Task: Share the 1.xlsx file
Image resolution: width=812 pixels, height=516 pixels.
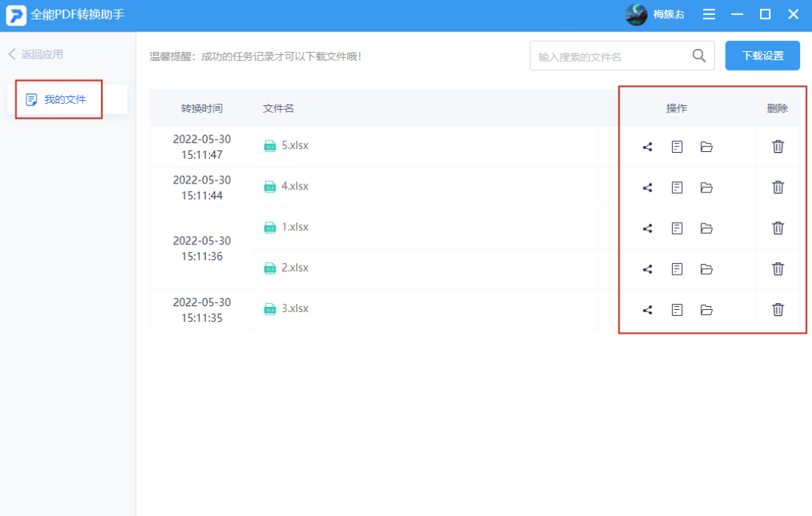Action: [x=647, y=228]
